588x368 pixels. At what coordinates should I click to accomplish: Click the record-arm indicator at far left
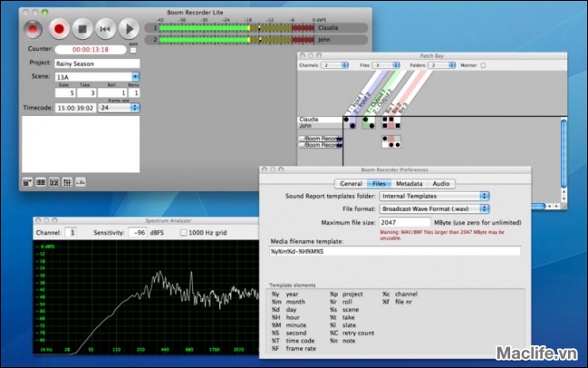(x=33, y=28)
